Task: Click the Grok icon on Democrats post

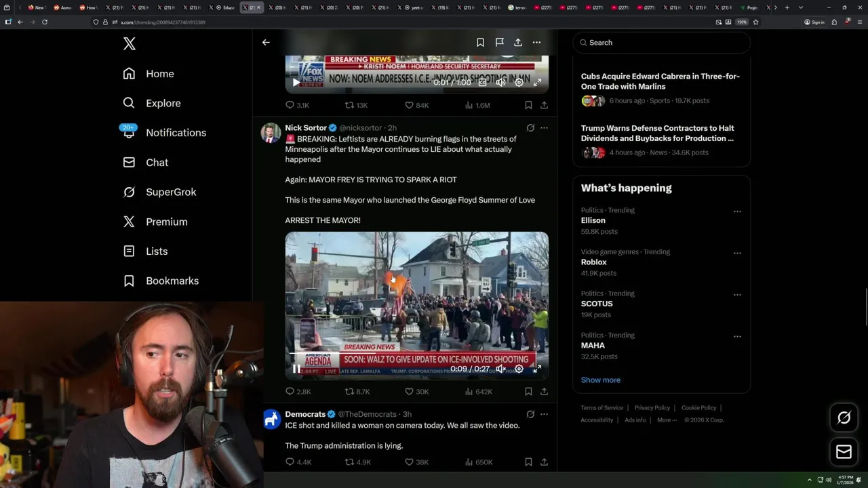Action: coord(530,414)
